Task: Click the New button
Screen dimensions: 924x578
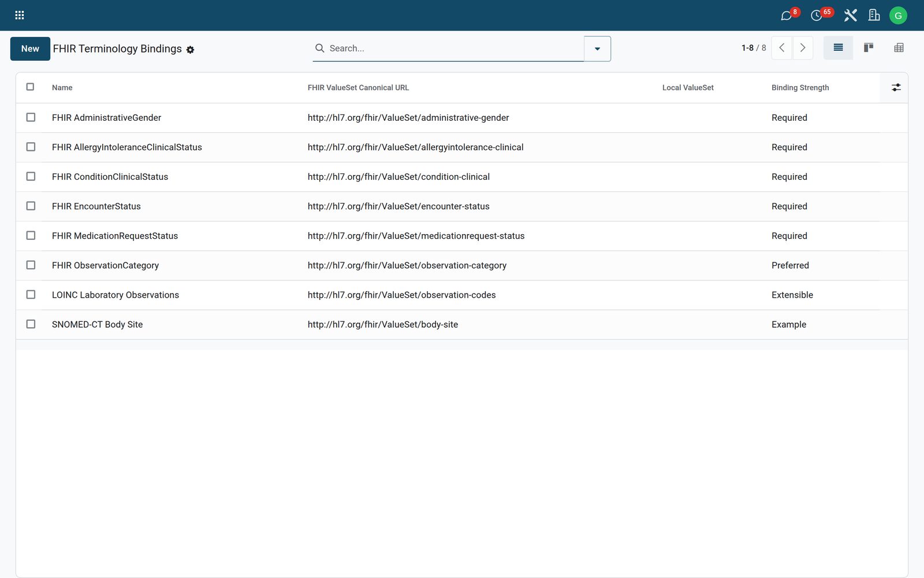Action: click(x=30, y=49)
